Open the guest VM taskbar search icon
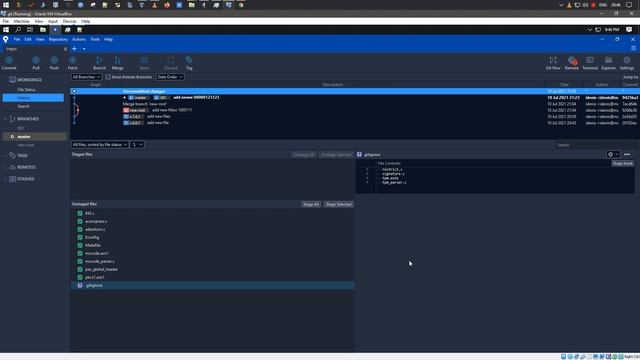 click(x=18, y=29)
